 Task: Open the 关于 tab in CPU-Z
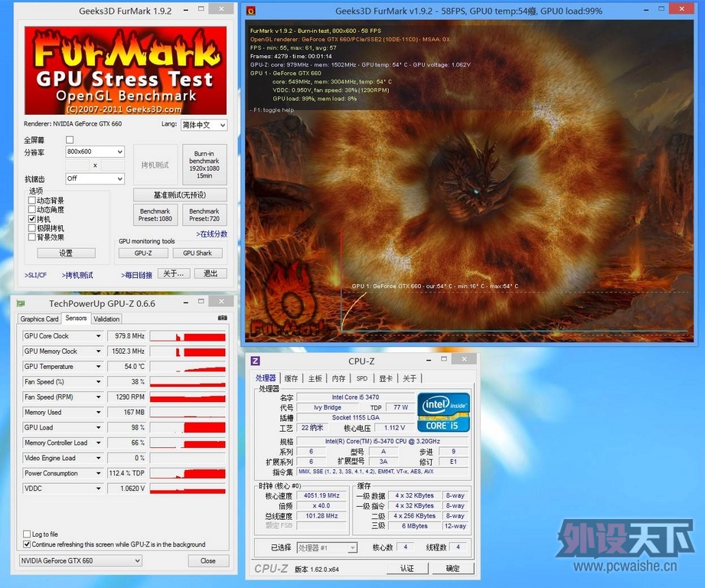point(410,378)
